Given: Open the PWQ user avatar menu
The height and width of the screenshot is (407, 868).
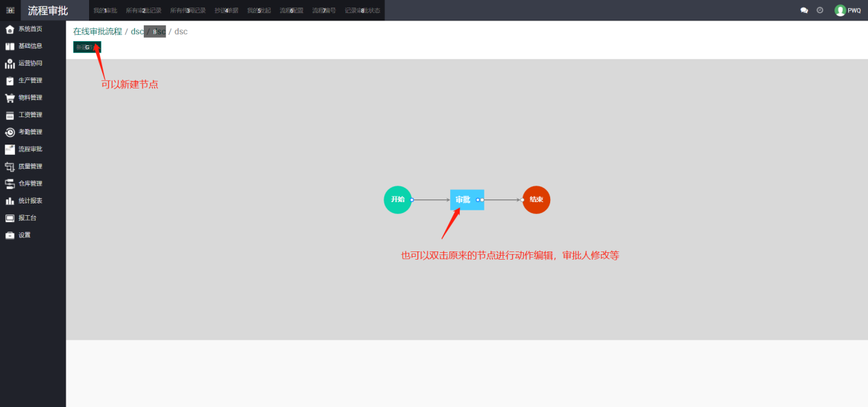Looking at the screenshot, I should [x=847, y=10].
